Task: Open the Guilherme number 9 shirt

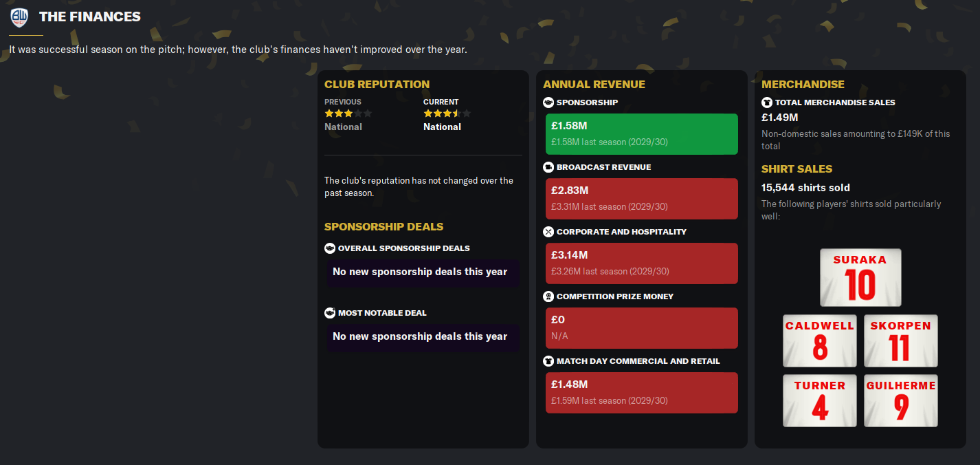Action: 900,400
